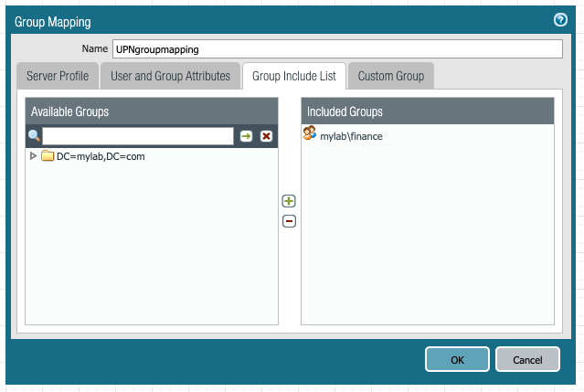Click the yellow folder icon for DC=mylab,DC=com
Viewport: 584px width, 392px height.
click(48, 155)
